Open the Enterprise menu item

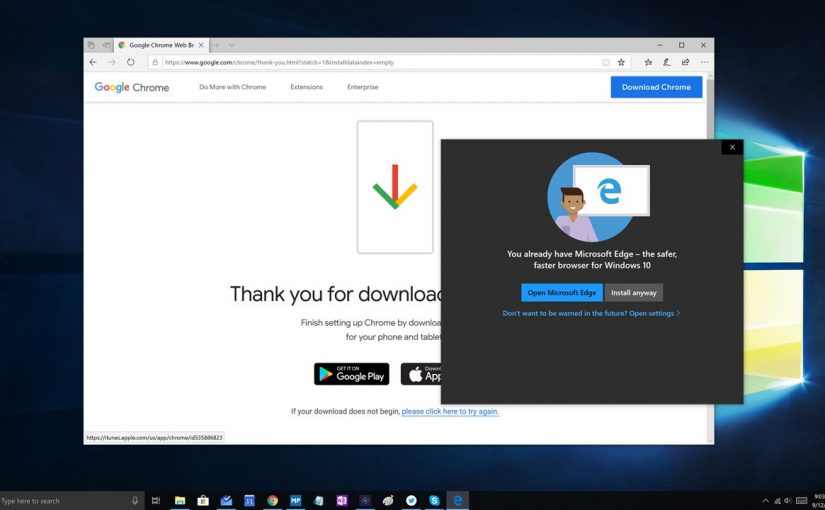pyautogui.click(x=363, y=87)
